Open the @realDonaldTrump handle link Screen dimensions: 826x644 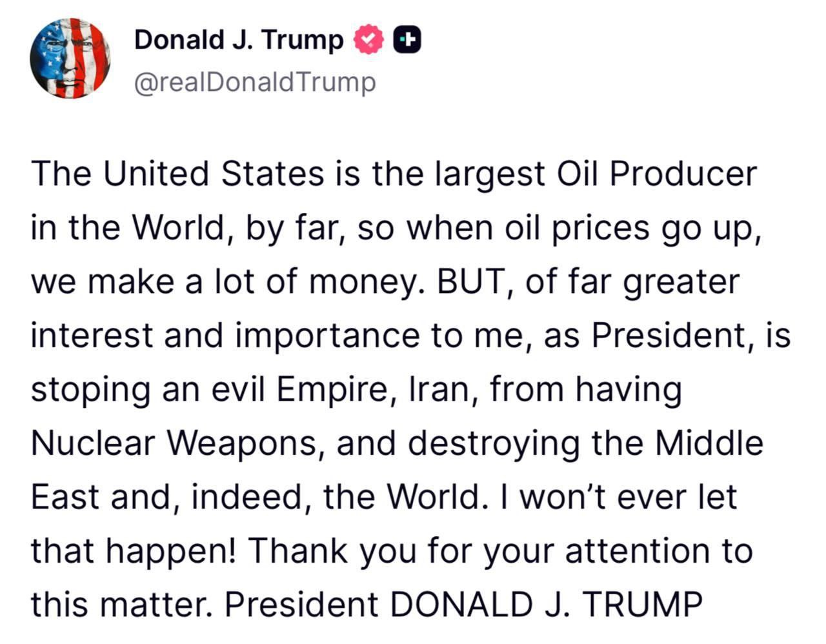pos(254,83)
